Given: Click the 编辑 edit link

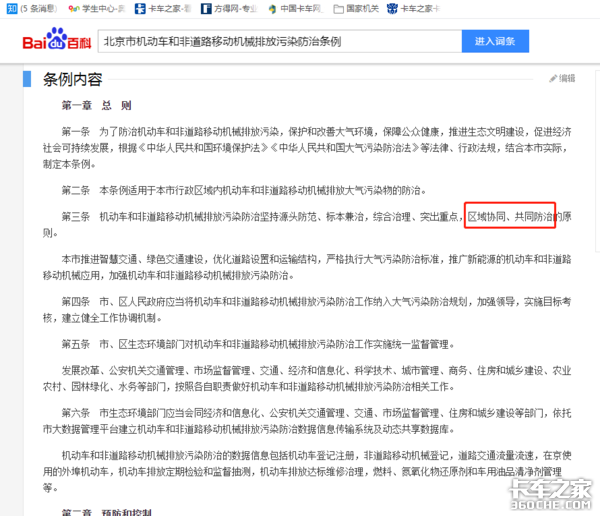Looking at the screenshot, I should (562, 78).
